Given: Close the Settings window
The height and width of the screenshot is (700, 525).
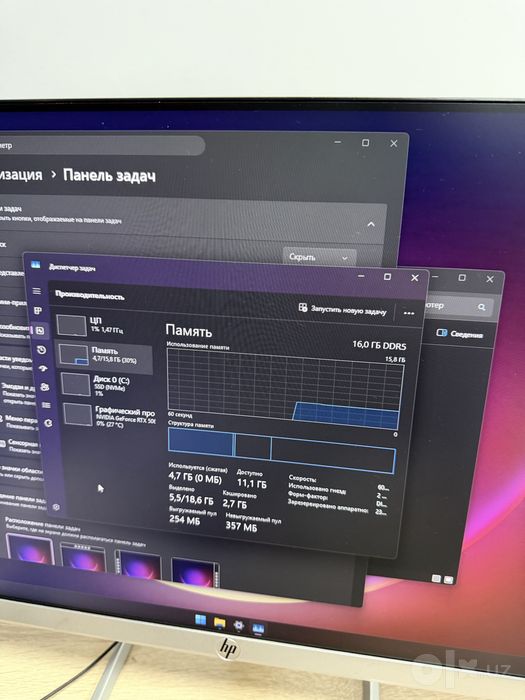Looking at the screenshot, I should tap(394, 143).
